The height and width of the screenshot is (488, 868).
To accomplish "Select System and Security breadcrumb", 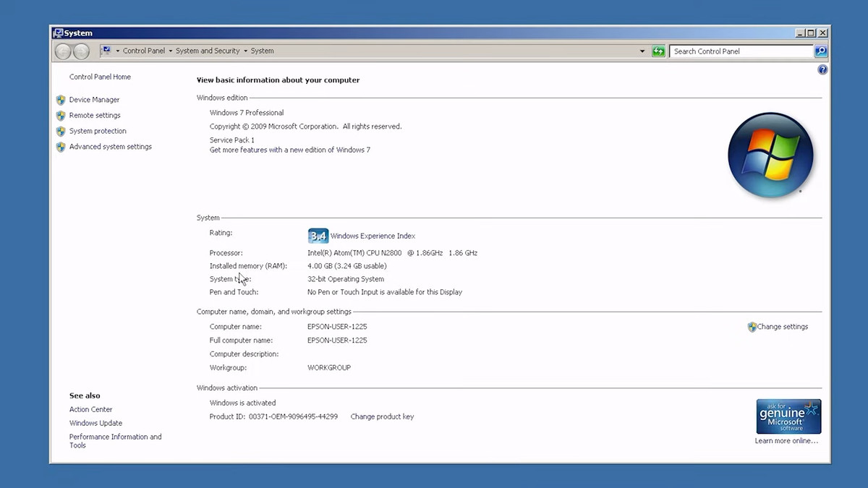I will click(208, 51).
